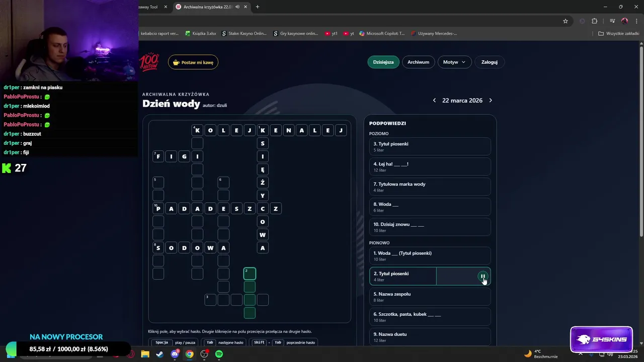Open Spotify from the taskbar

[x=219, y=354]
